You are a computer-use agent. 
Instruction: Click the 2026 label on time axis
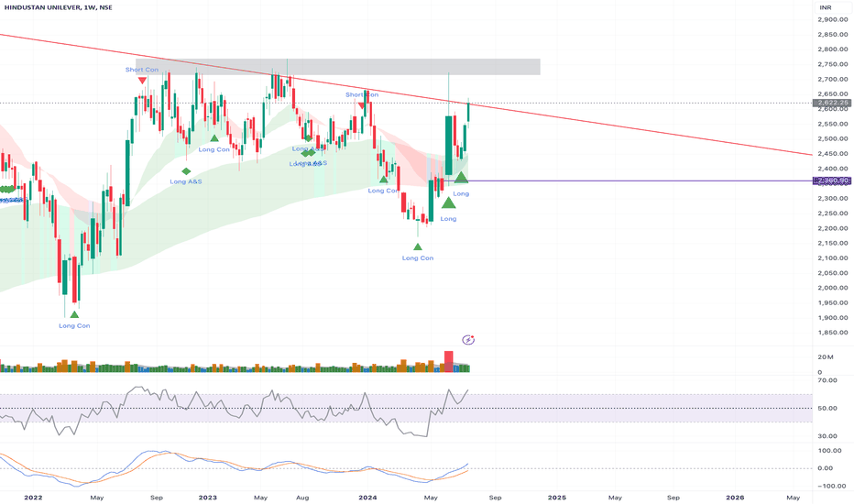click(x=735, y=498)
